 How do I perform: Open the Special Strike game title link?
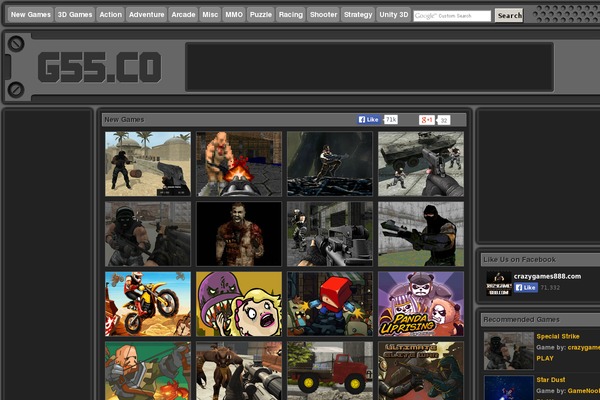click(558, 336)
